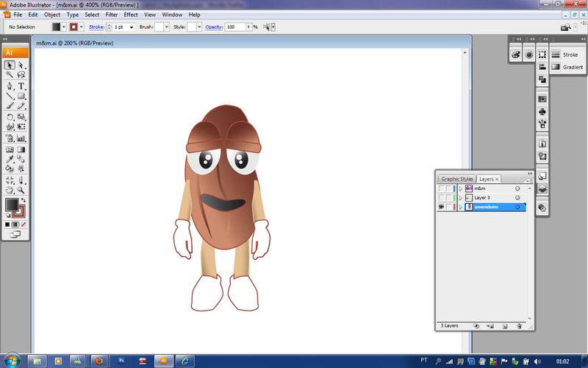The height and width of the screenshot is (368, 588).
Task: Switch to Graphic Styles tab
Action: [456, 179]
